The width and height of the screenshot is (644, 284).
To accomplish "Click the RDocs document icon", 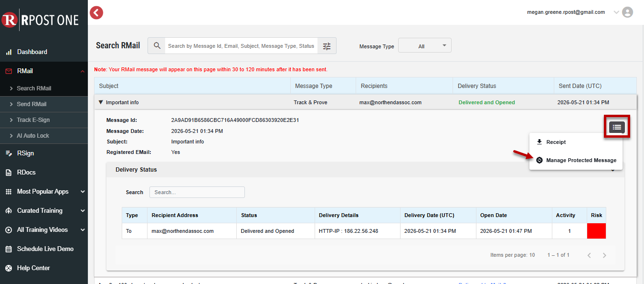I will pyautogui.click(x=9, y=172).
